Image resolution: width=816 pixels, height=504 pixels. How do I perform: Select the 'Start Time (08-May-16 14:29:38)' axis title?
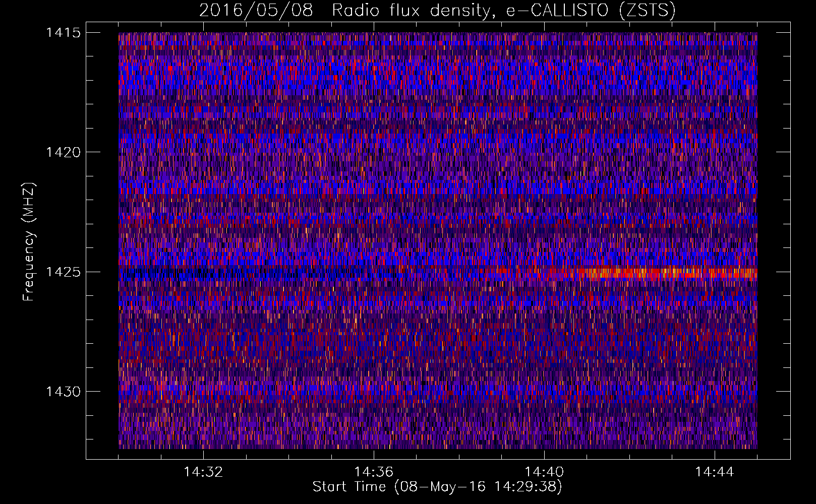tap(437, 487)
